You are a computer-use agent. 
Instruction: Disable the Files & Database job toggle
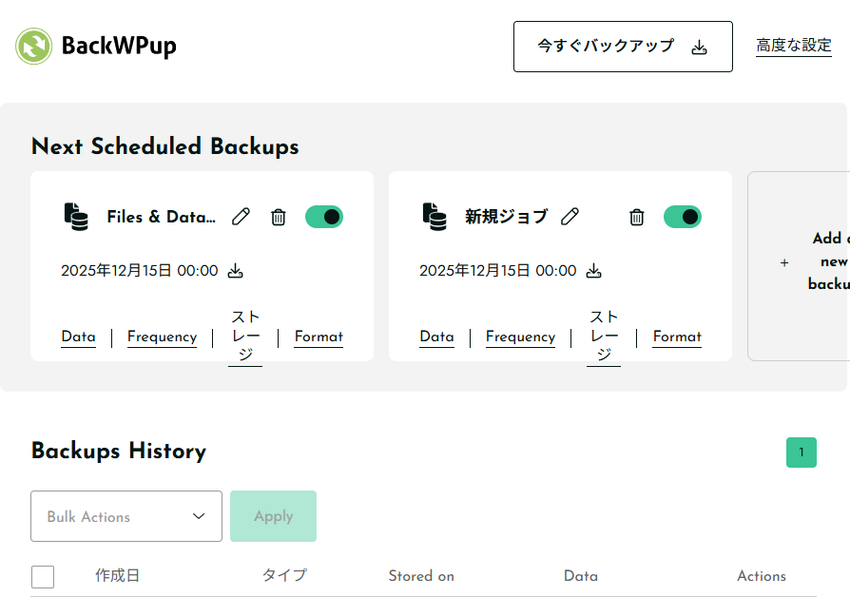tap(324, 217)
